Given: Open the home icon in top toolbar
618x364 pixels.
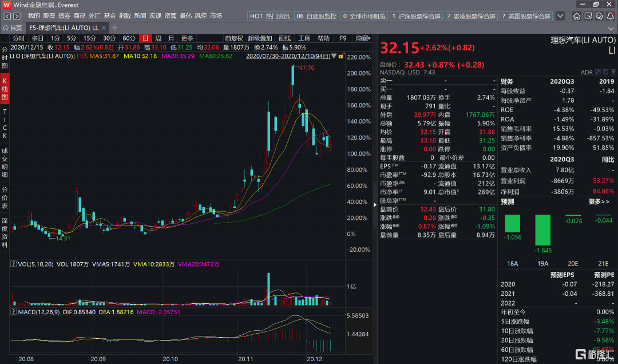Looking at the screenshot, I should 577,16.
